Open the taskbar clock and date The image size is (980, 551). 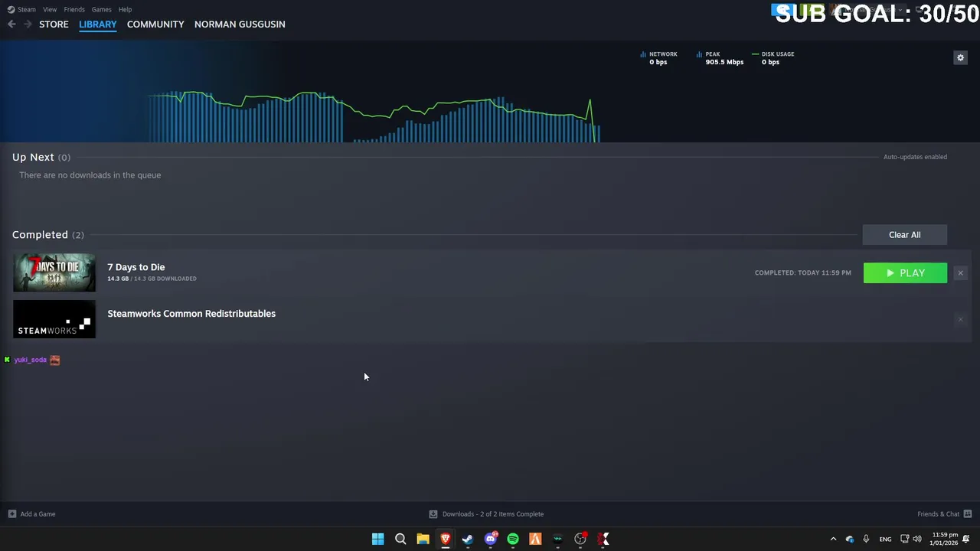point(943,539)
